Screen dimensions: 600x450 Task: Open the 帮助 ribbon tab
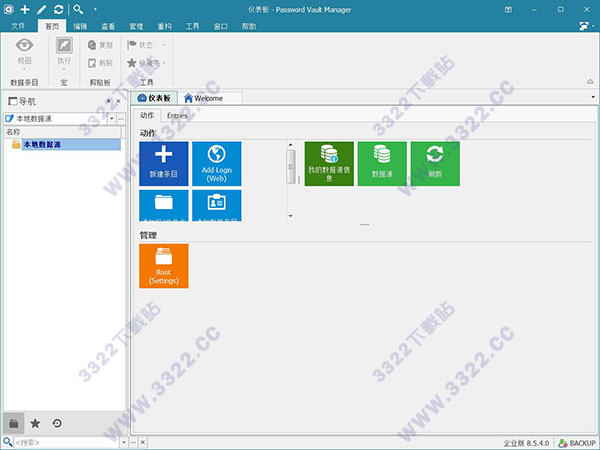point(249,26)
